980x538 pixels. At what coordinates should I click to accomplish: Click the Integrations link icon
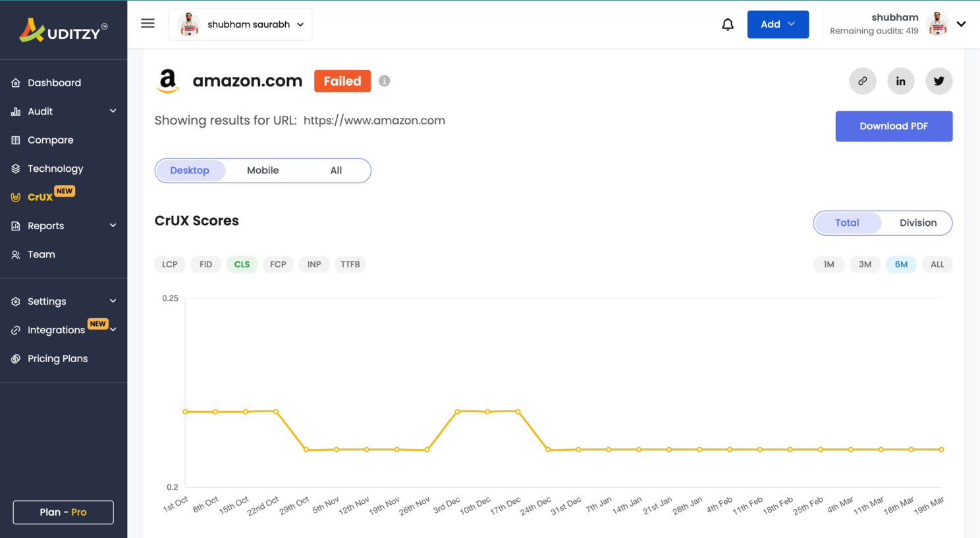coord(16,330)
